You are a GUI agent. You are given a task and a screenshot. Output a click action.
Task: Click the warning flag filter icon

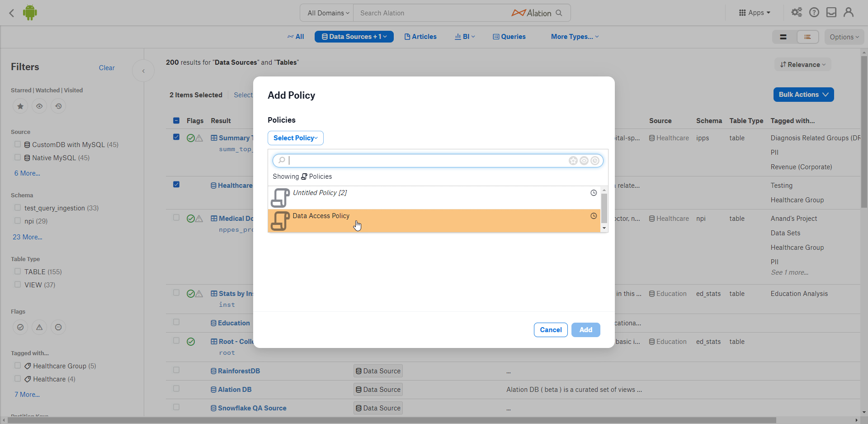39,327
